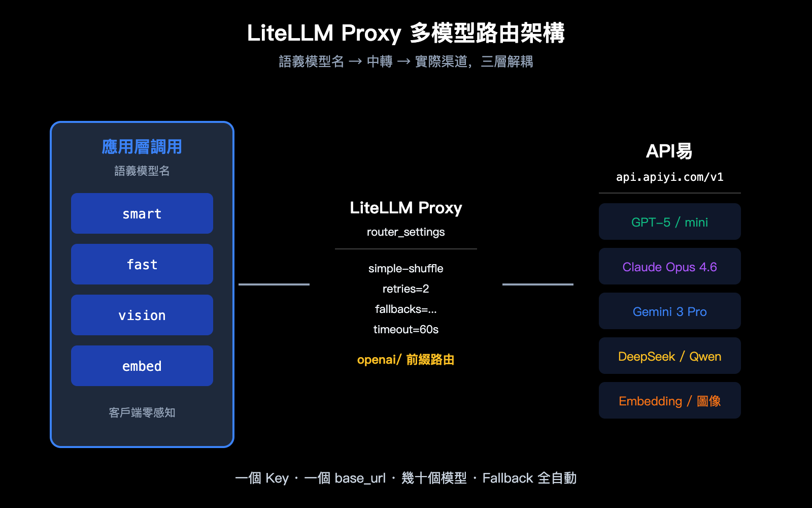This screenshot has height=508, width=812.
Task: Click the api.apiyi.com/v1 link
Action: pos(669,177)
